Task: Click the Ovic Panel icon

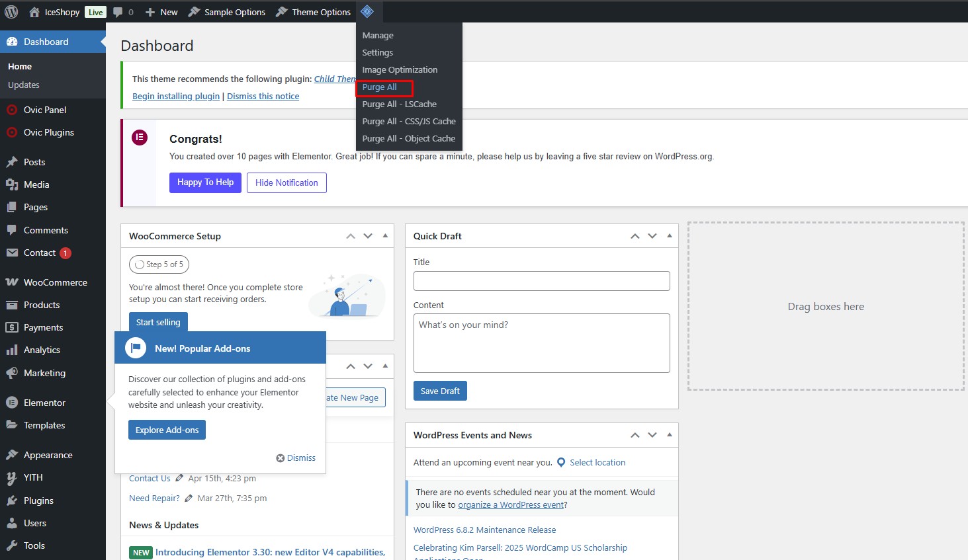Action: 12,110
